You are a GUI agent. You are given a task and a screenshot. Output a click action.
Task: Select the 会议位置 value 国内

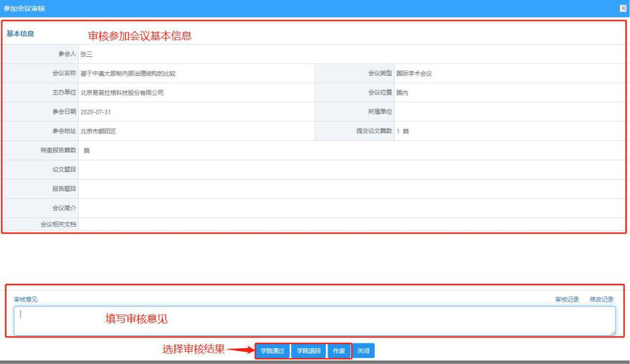click(402, 93)
